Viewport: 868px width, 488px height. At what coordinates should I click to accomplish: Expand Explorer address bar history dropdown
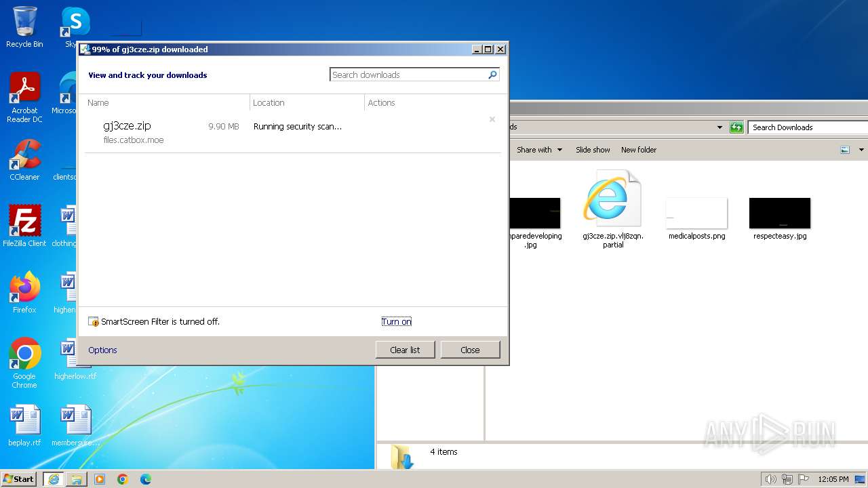click(719, 127)
